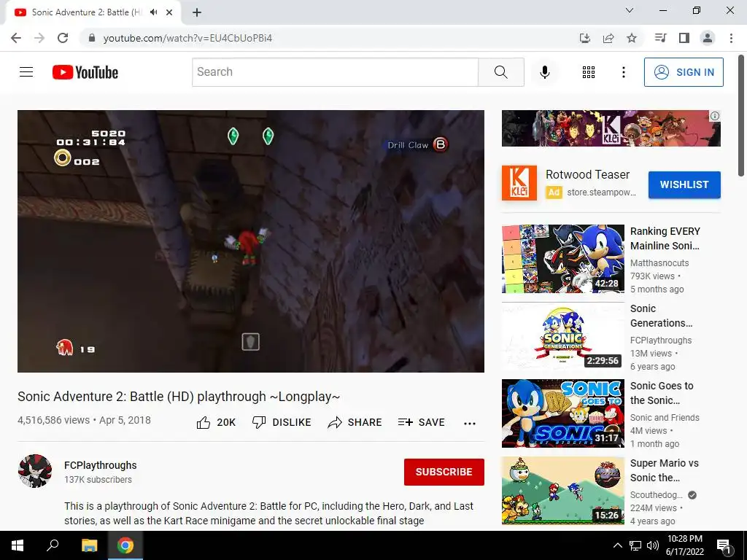Image resolution: width=747 pixels, height=560 pixels.
Task: Click inside the Search box
Action: click(335, 72)
